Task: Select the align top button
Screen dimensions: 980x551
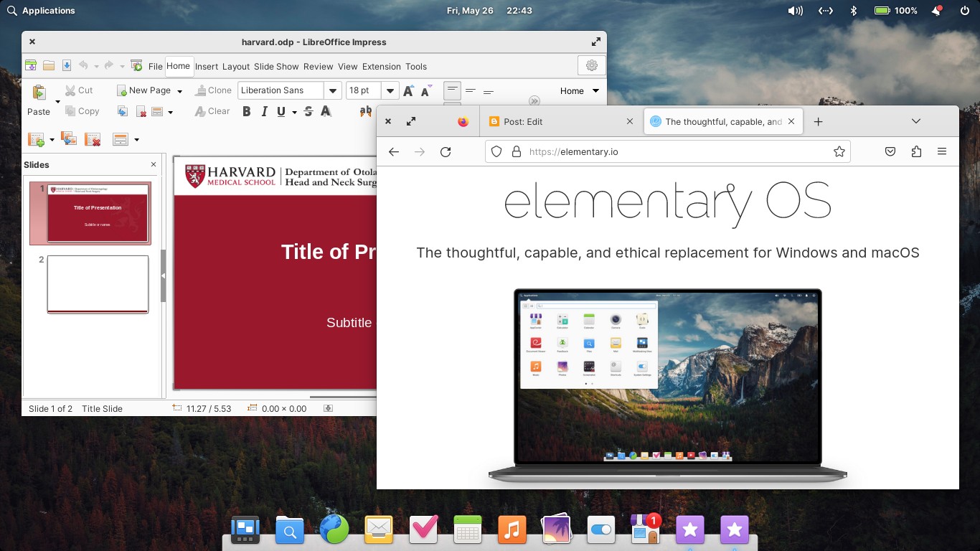Action: (452, 90)
